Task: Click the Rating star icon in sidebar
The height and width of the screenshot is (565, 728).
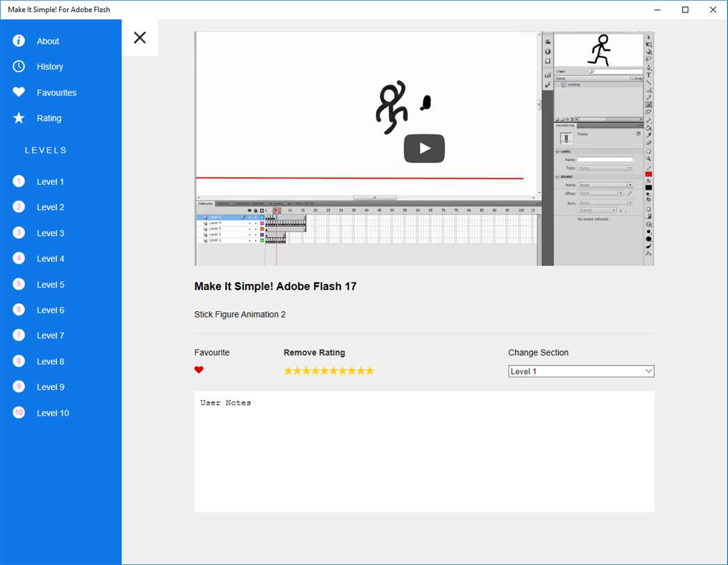Action: [19, 118]
